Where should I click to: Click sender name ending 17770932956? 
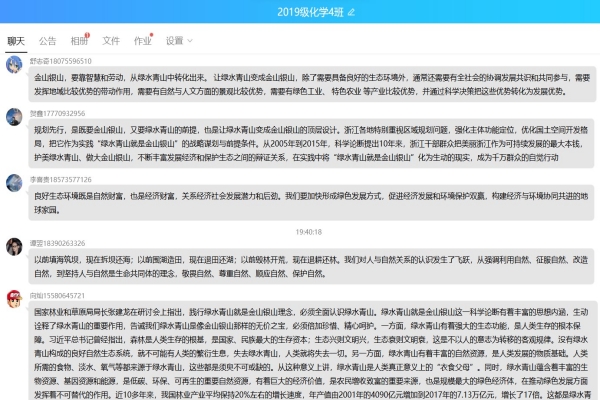(x=60, y=115)
